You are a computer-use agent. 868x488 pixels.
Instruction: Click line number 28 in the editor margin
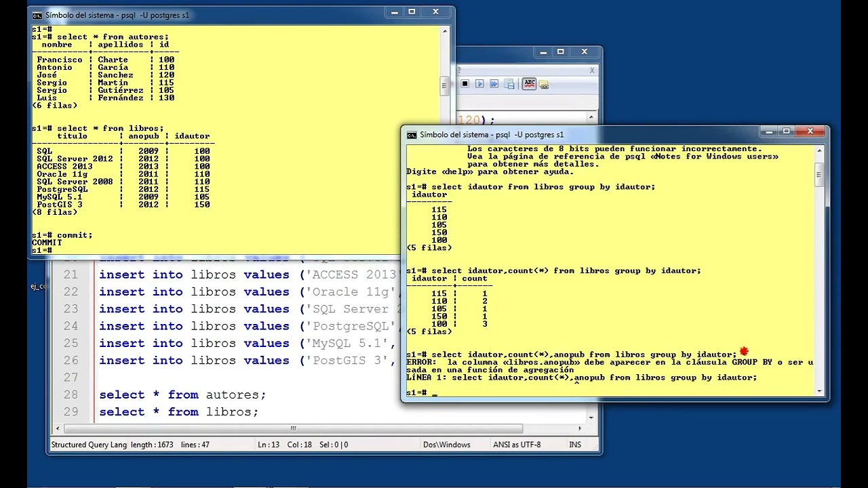(x=71, y=394)
